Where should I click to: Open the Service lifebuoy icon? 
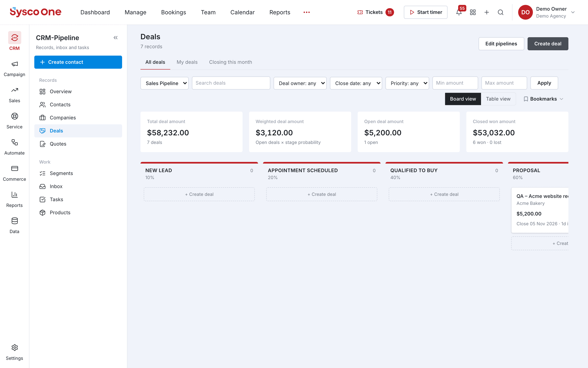click(14, 116)
